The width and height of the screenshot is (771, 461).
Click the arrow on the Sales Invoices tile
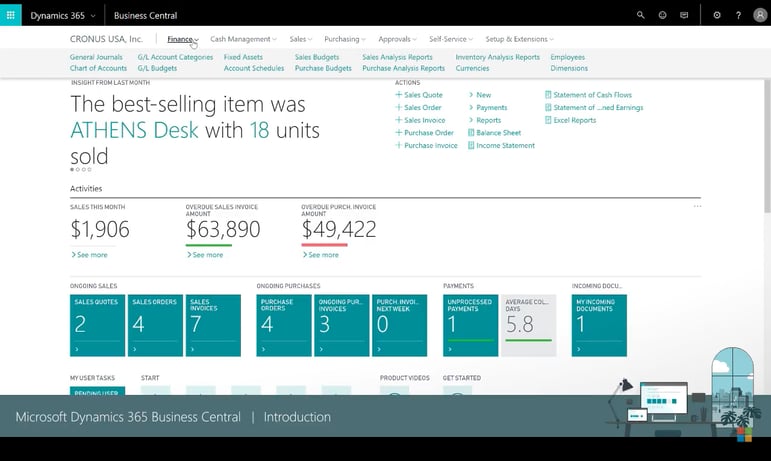coord(193,349)
